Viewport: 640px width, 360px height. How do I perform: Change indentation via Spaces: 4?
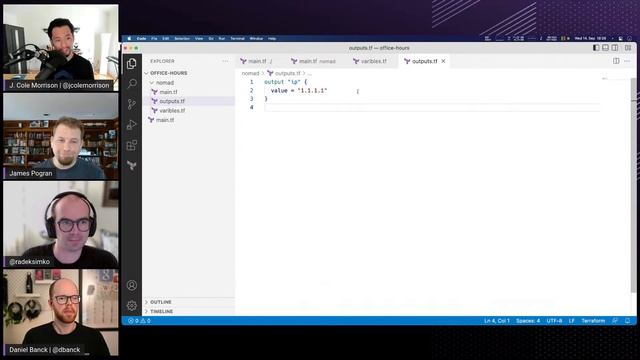coord(528,321)
